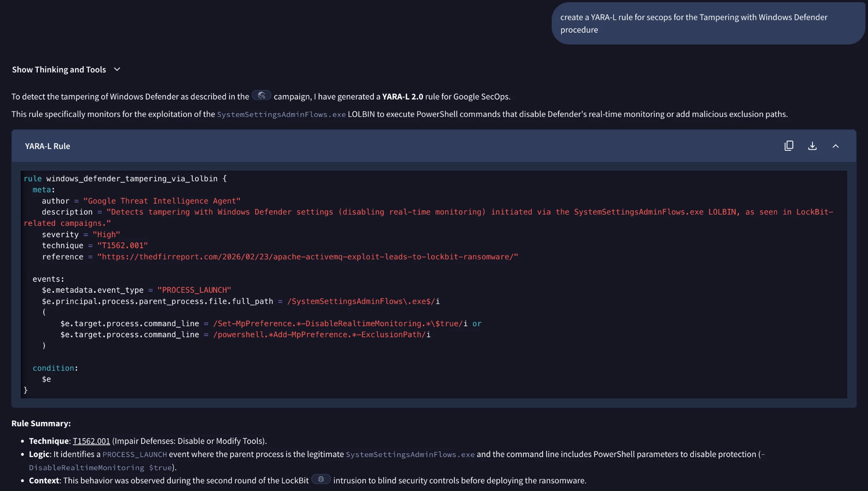
Task: Click the Rule Summary heading
Action: pos(41,424)
